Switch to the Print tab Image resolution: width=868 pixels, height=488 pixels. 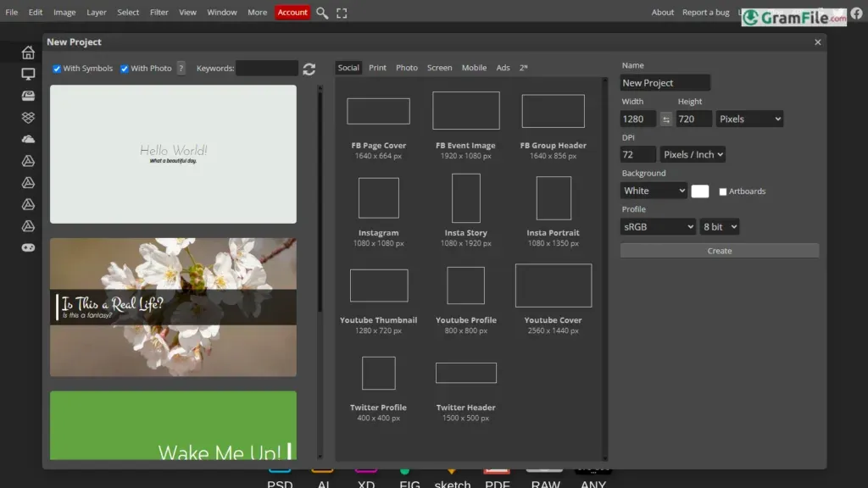(377, 68)
